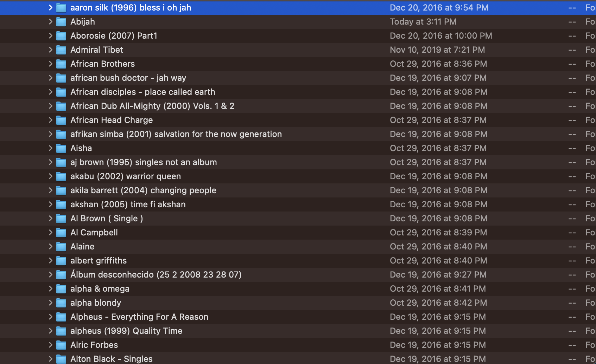This screenshot has height=364, width=596.
Task: Pick the african bush doctor folder icon
Action: click(x=61, y=78)
